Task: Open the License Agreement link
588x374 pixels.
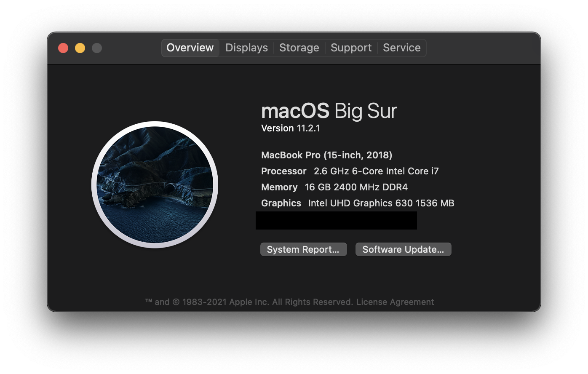Action: tap(395, 302)
